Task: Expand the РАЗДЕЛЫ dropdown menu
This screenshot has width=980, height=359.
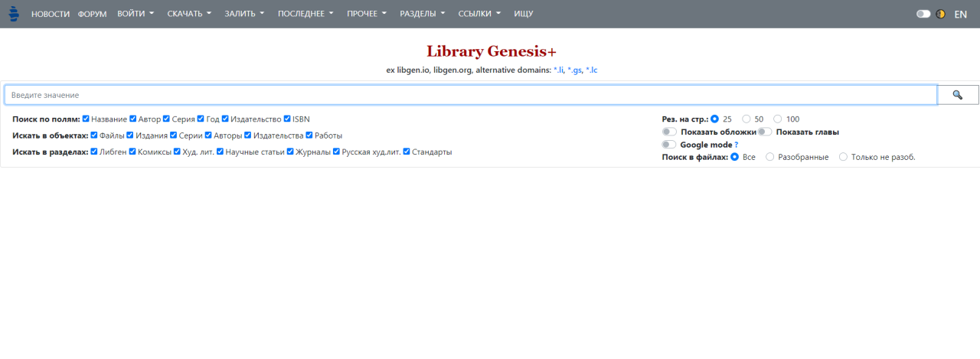Action: pos(423,14)
